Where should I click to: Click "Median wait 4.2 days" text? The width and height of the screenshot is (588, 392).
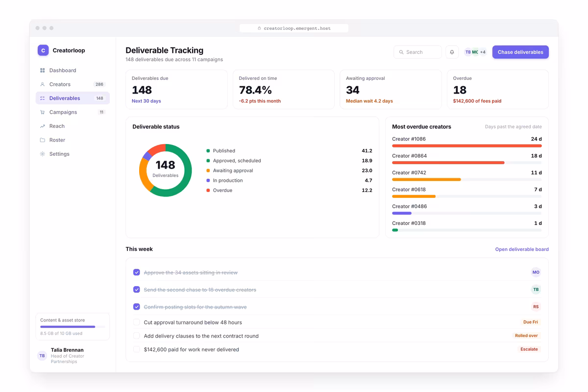(x=369, y=101)
